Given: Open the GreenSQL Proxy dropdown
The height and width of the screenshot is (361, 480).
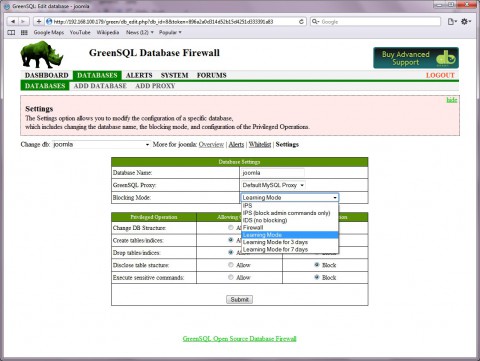Looking at the screenshot, I should pyautogui.click(x=273, y=185).
